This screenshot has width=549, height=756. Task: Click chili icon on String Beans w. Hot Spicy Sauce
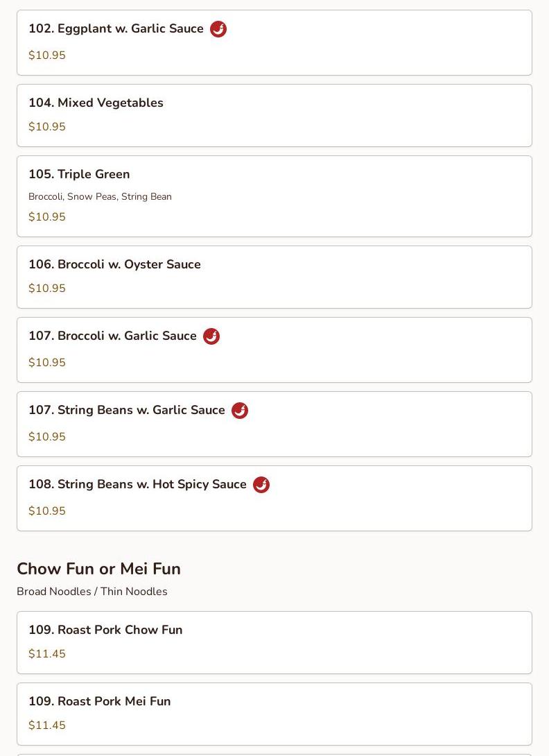click(x=261, y=485)
